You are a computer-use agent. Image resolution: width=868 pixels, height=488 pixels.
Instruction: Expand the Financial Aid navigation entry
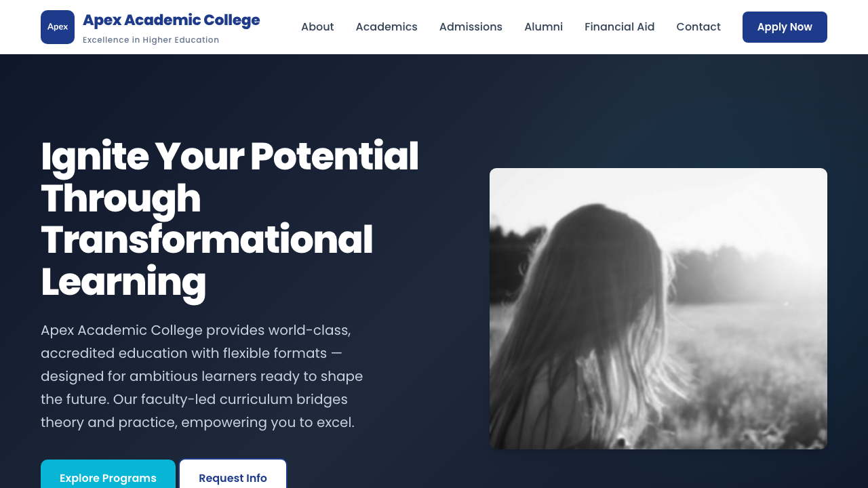pos(619,26)
